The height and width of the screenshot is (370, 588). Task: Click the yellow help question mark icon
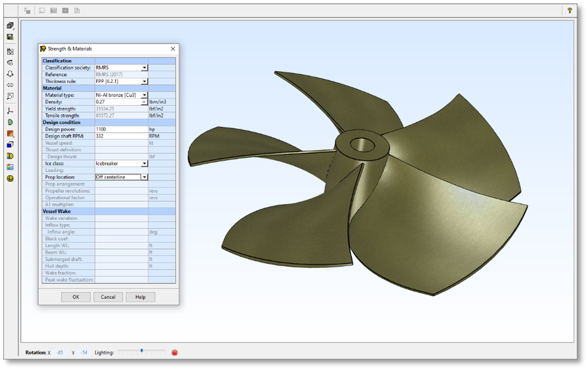click(569, 11)
